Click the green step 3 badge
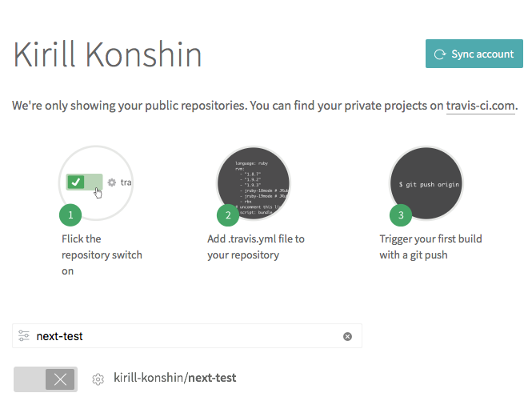The image size is (532, 405). point(400,215)
